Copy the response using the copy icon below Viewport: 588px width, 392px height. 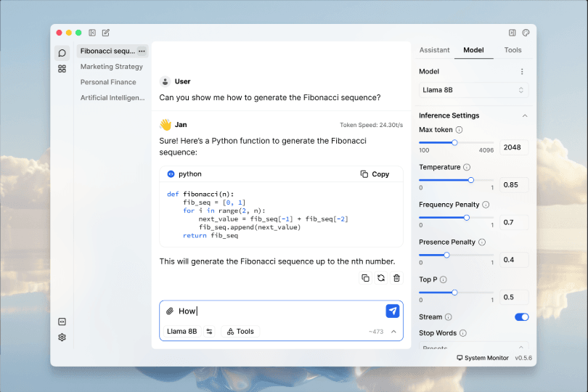[365, 278]
